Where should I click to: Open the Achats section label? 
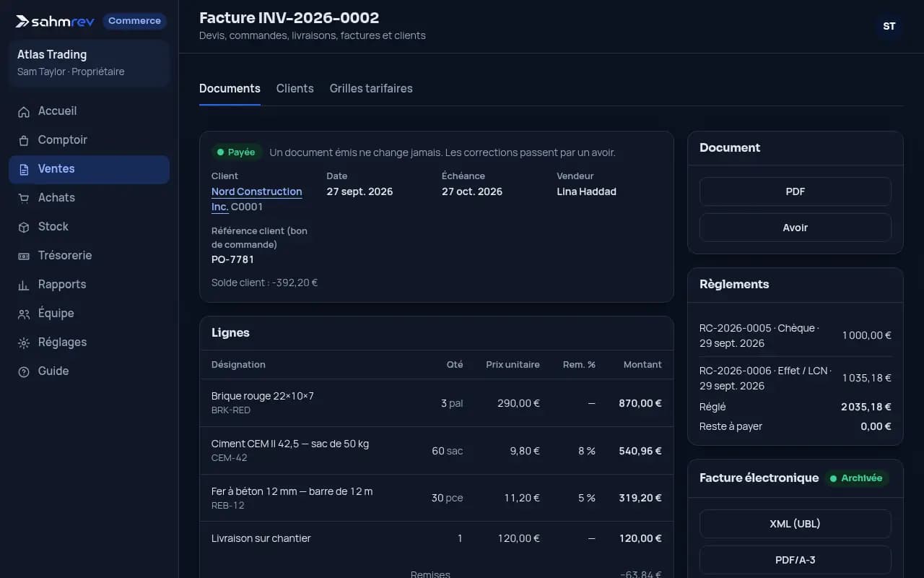click(56, 197)
